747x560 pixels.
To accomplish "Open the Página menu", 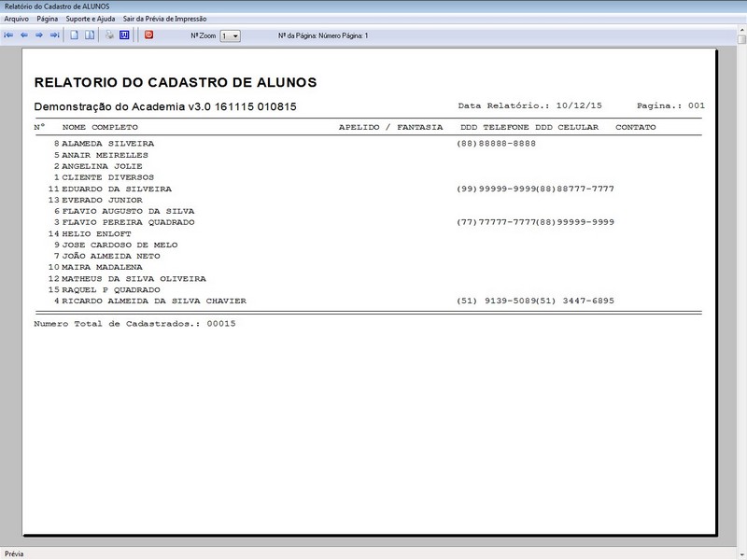I will (x=48, y=19).
